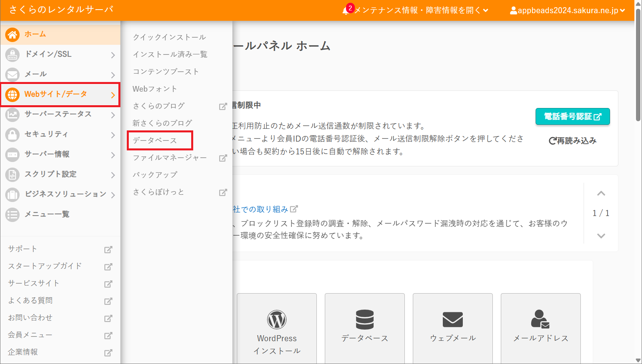Expand the メール submenu chevron
This screenshot has height=364, width=642.
coord(113,75)
